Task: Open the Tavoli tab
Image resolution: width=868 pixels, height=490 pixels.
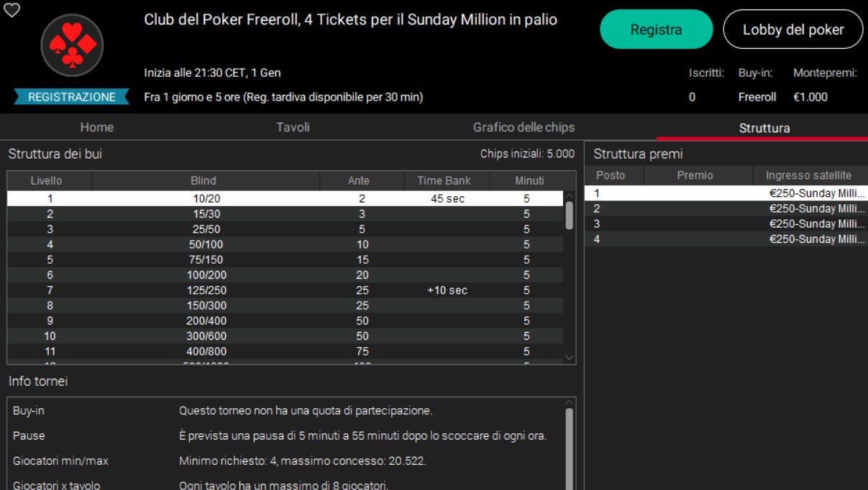Action: click(293, 127)
